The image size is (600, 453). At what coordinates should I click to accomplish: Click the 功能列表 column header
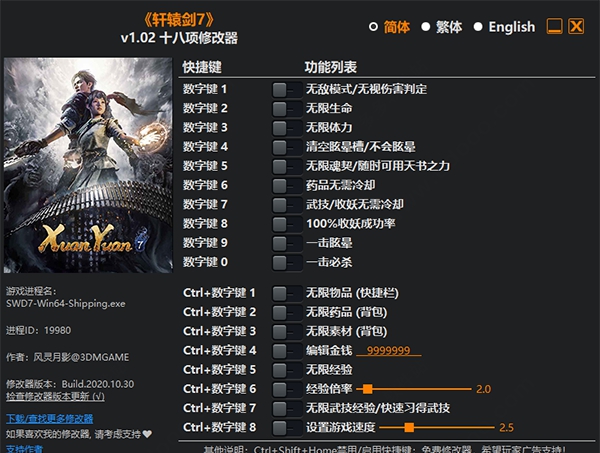[x=331, y=67]
